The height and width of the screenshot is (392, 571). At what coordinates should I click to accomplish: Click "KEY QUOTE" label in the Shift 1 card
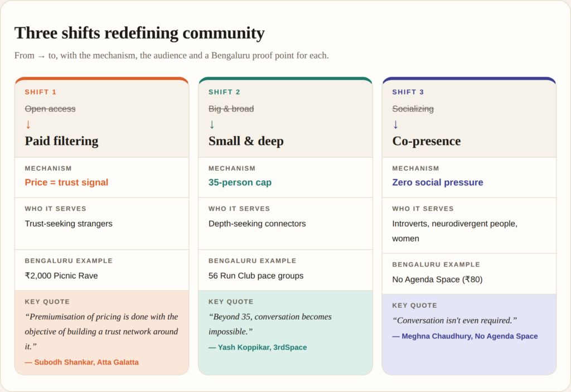click(x=47, y=302)
